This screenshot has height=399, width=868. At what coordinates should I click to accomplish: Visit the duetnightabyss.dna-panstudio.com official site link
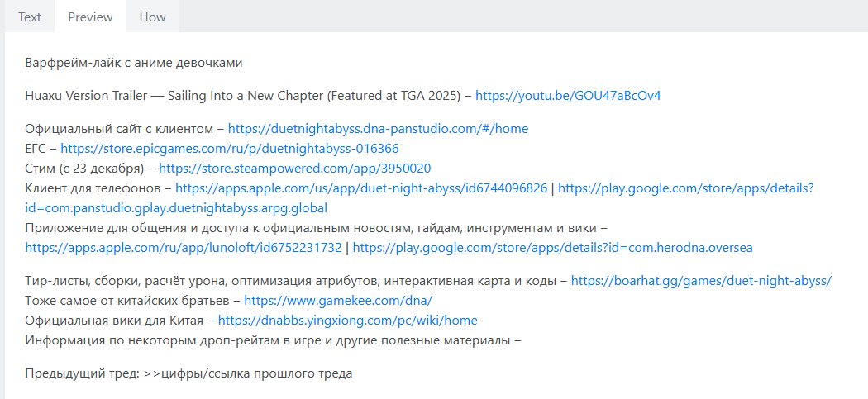378,129
